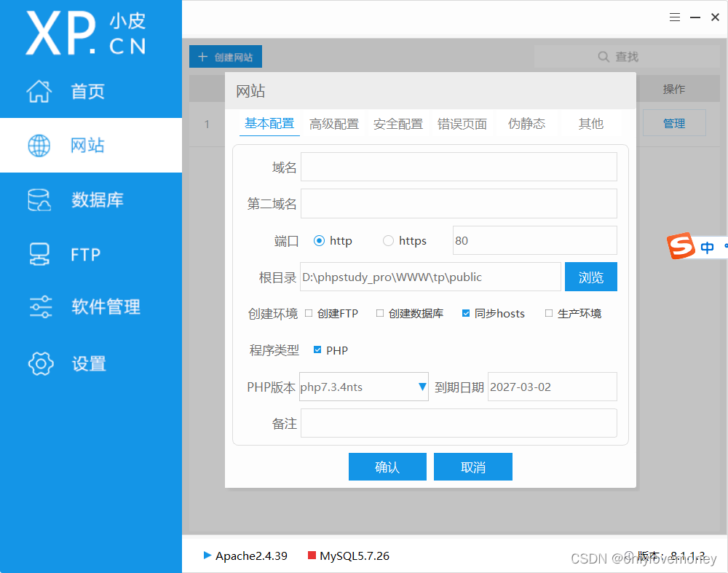Expand the 到期日期 date field

click(x=552, y=387)
